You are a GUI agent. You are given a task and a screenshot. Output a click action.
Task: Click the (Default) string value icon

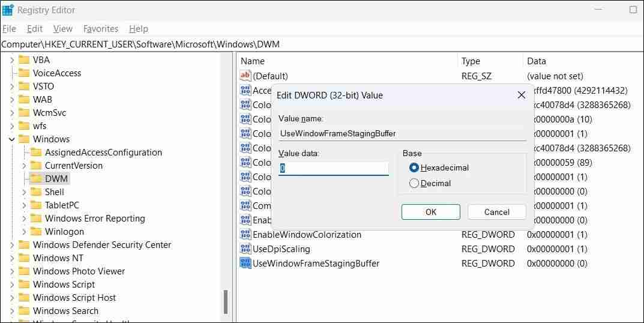[x=245, y=76]
